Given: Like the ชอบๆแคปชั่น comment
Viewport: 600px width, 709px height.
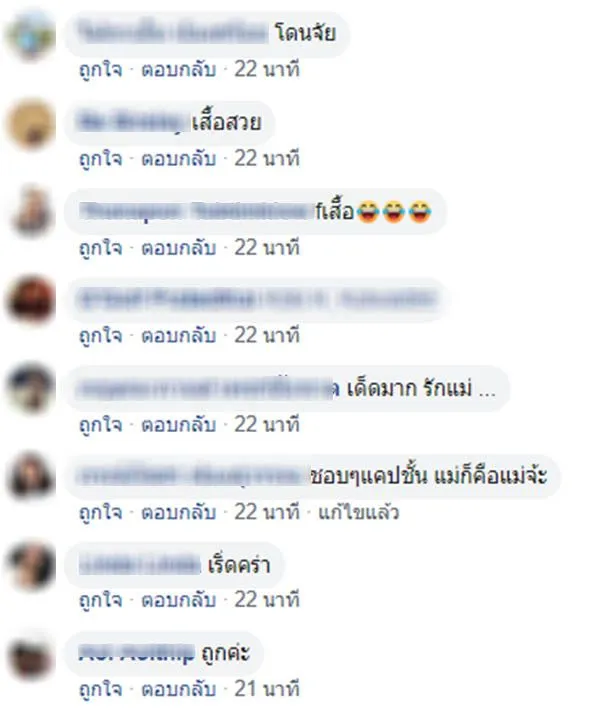Looking at the screenshot, I should click(x=101, y=512).
